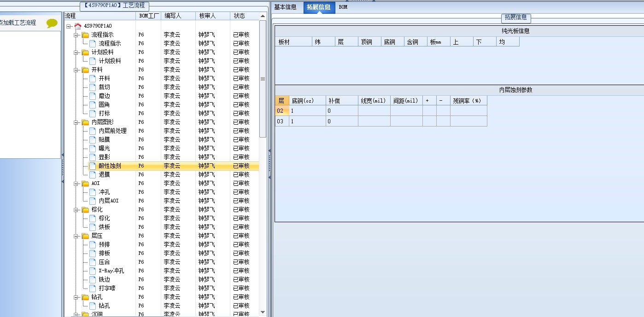Click the 编写人 column header
The height and width of the screenshot is (317, 644).
tap(178, 16)
